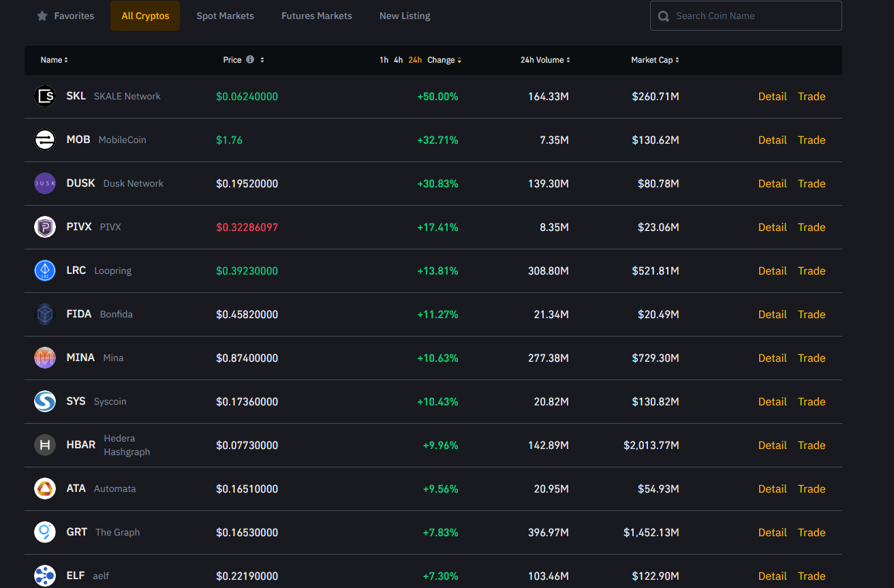Open the Futures Markets tab

point(317,16)
